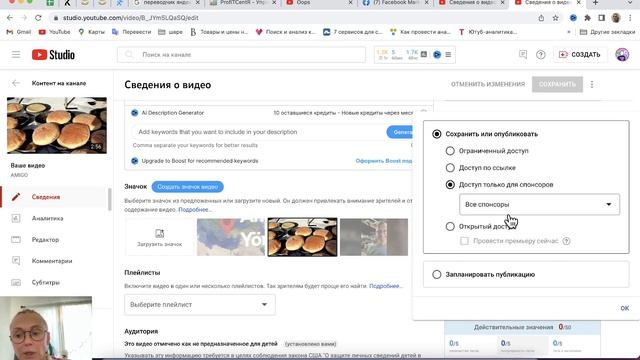The height and width of the screenshot is (360, 640).
Task: Click the blue vidIQ round icon in header
Action: [437, 54]
